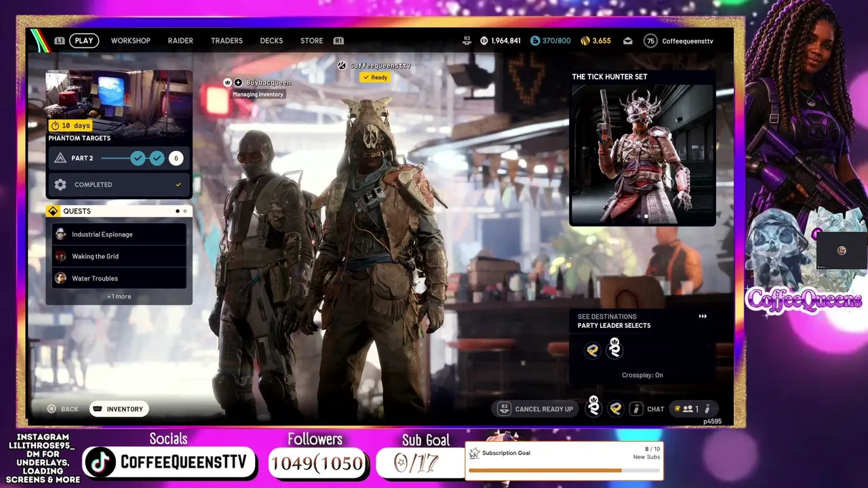The width and height of the screenshot is (868, 488).
Task: Click the Waking the Grid trader portrait
Action: pos(60,256)
